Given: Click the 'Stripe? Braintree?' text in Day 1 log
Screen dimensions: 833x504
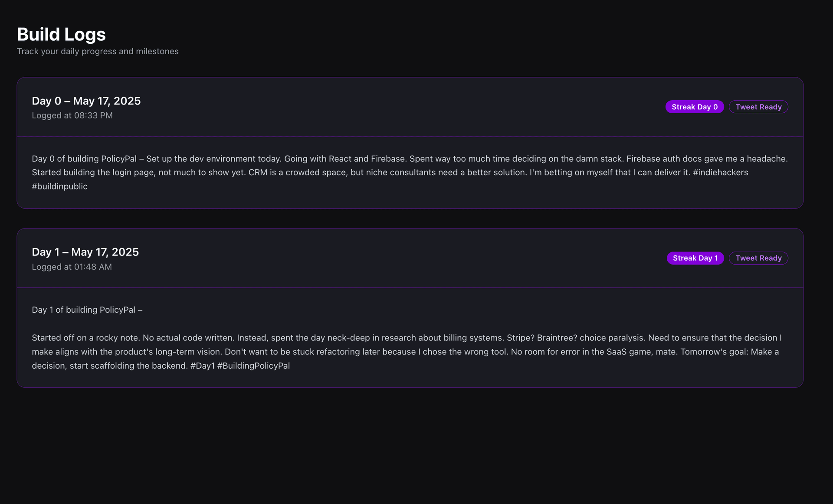Looking at the screenshot, I should 541,338.
